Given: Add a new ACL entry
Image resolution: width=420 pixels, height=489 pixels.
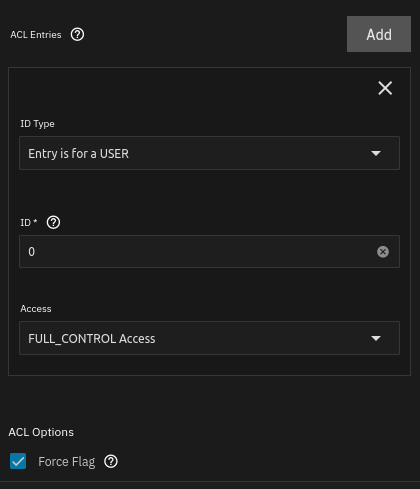Looking at the screenshot, I should pyautogui.click(x=379, y=34).
